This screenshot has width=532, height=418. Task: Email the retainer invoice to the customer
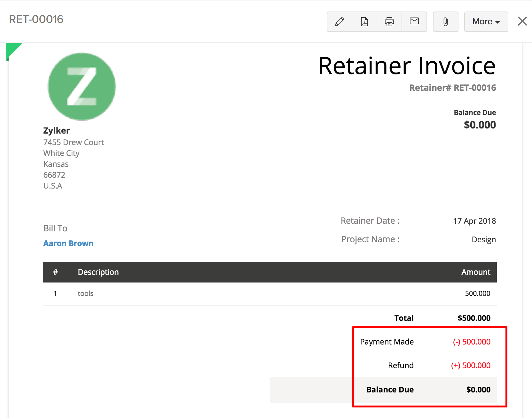click(414, 21)
